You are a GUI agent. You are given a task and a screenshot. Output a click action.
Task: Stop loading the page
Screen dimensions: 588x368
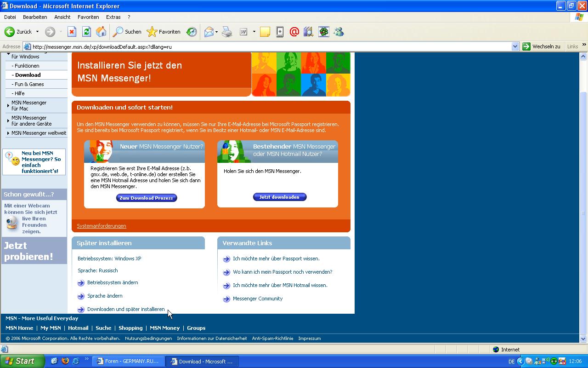point(72,32)
